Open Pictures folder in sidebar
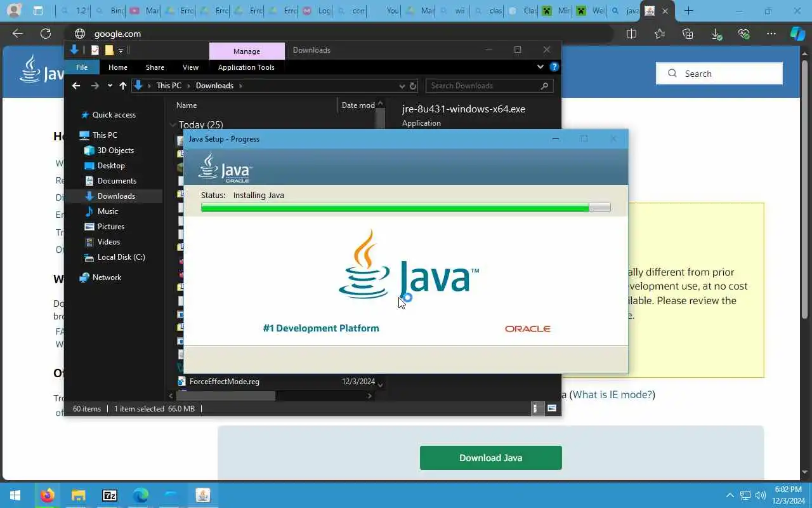 click(x=111, y=227)
